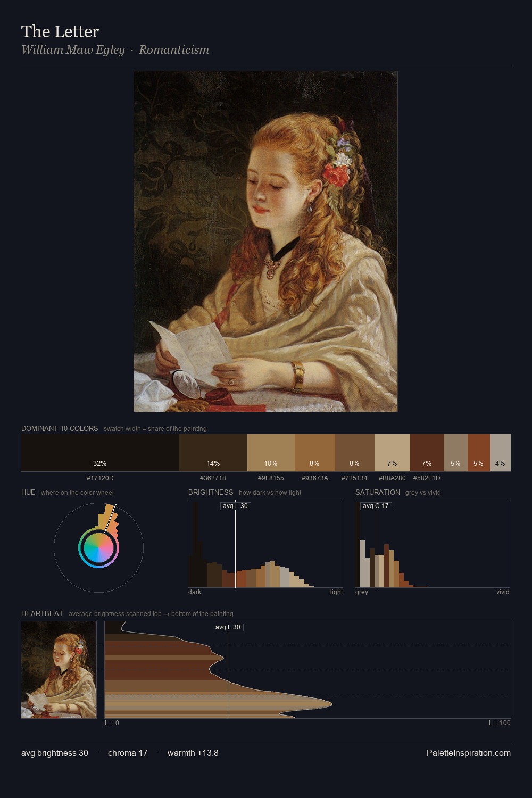Click the L = 100 axis label
The width and height of the screenshot is (532, 798).
click(500, 723)
